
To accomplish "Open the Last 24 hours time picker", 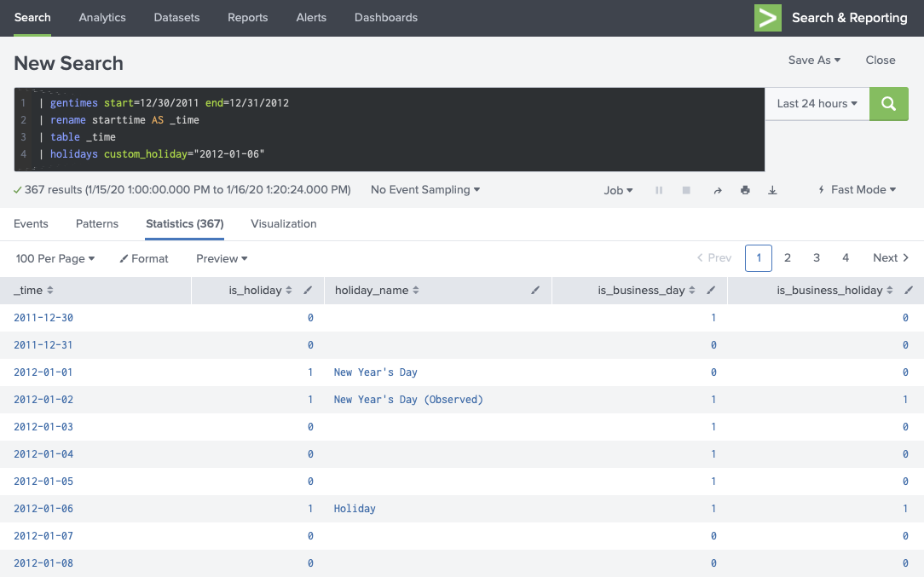I will coord(817,104).
